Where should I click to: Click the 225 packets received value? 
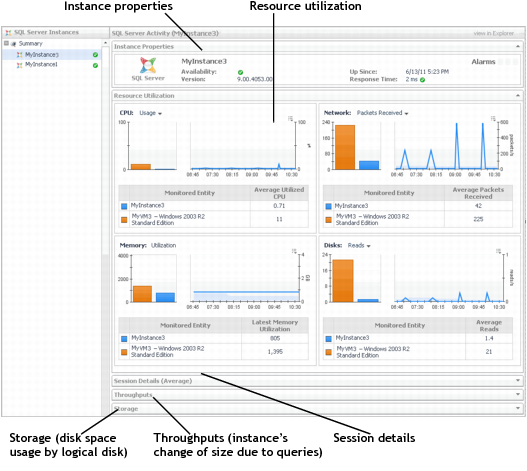point(478,219)
